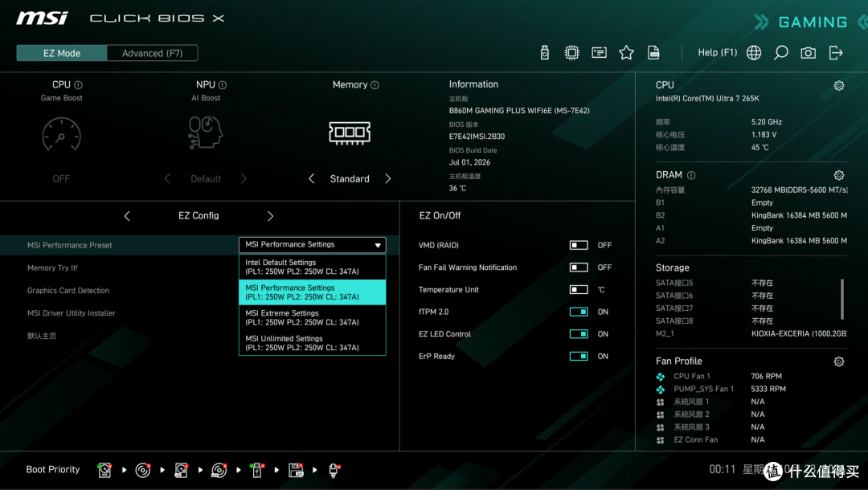Click the CPU Fan 1 fan icon
868x490 pixels.
(x=661, y=377)
